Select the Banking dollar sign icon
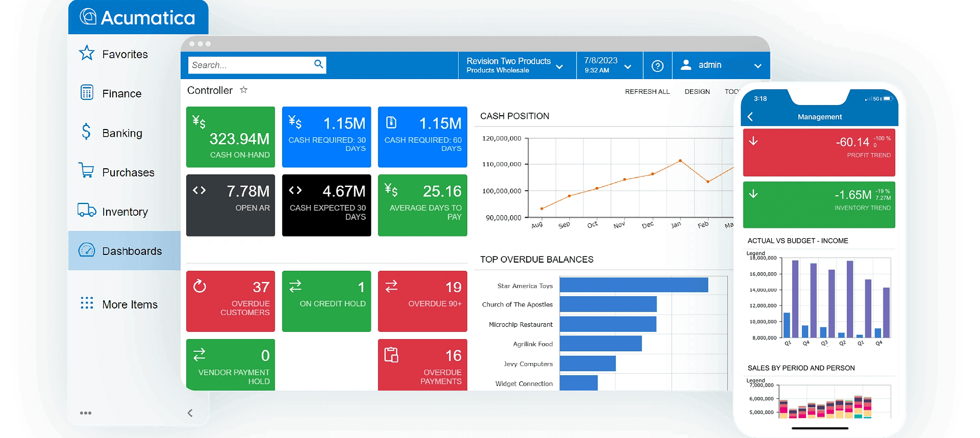This screenshot has width=980, height=438. (x=86, y=132)
